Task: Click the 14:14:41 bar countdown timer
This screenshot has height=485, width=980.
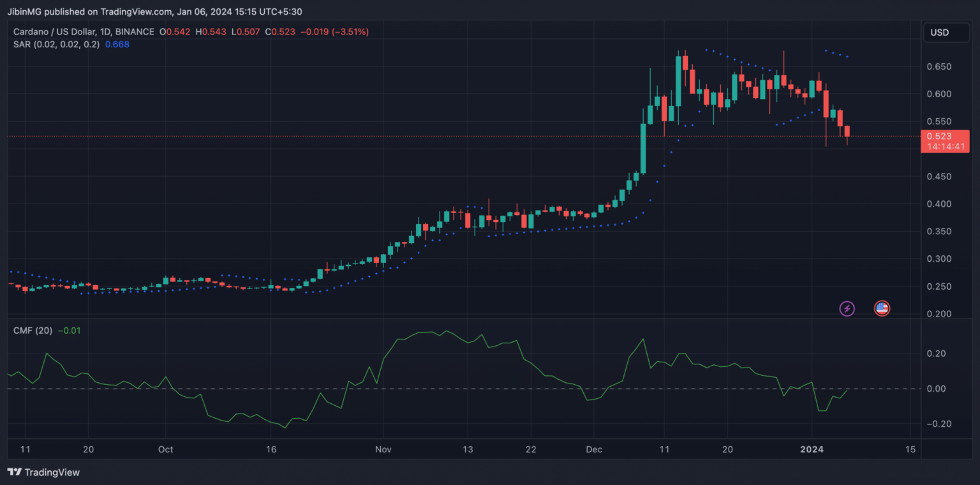Action: [x=946, y=147]
